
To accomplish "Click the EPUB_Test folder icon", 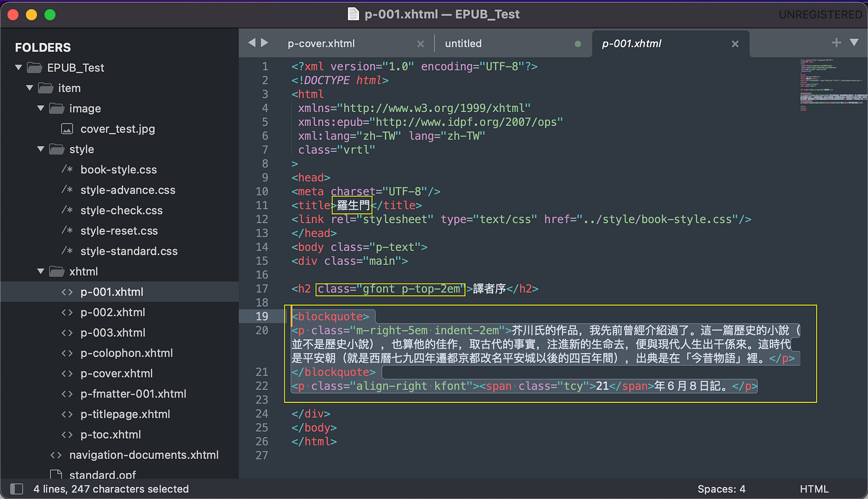I will pyautogui.click(x=35, y=67).
